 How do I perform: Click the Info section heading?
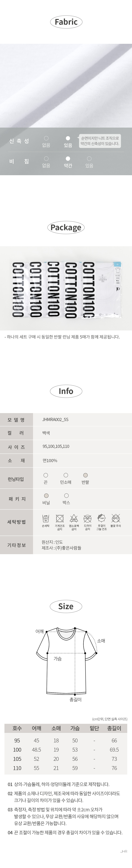tap(66, 391)
